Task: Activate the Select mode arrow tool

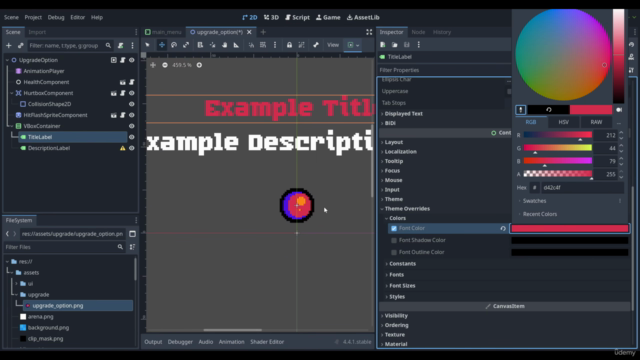Action: coord(148,45)
